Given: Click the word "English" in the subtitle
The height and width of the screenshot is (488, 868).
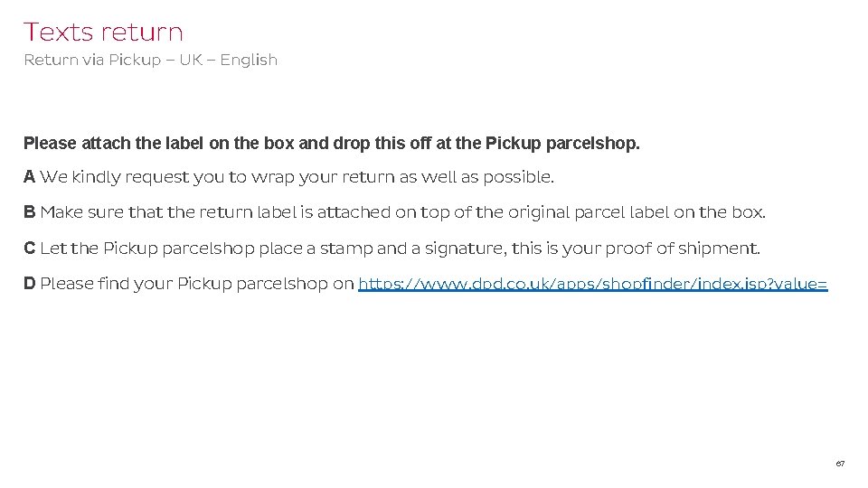Looking at the screenshot, I should click(x=248, y=61).
